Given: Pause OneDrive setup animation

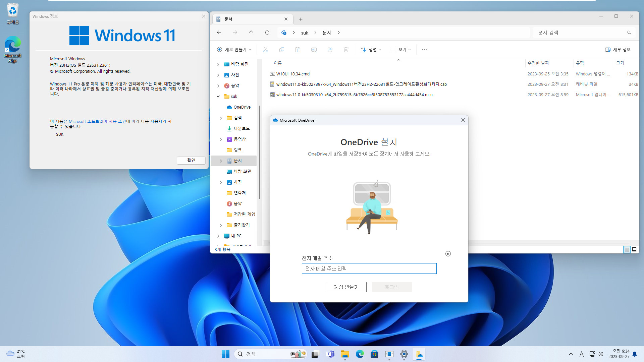Looking at the screenshot, I should 448,254.
